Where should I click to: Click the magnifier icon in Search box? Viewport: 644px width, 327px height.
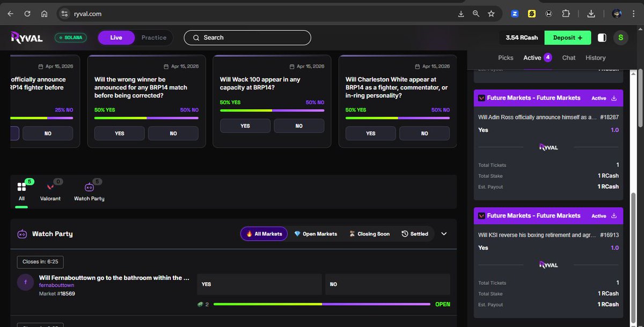pos(196,38)
